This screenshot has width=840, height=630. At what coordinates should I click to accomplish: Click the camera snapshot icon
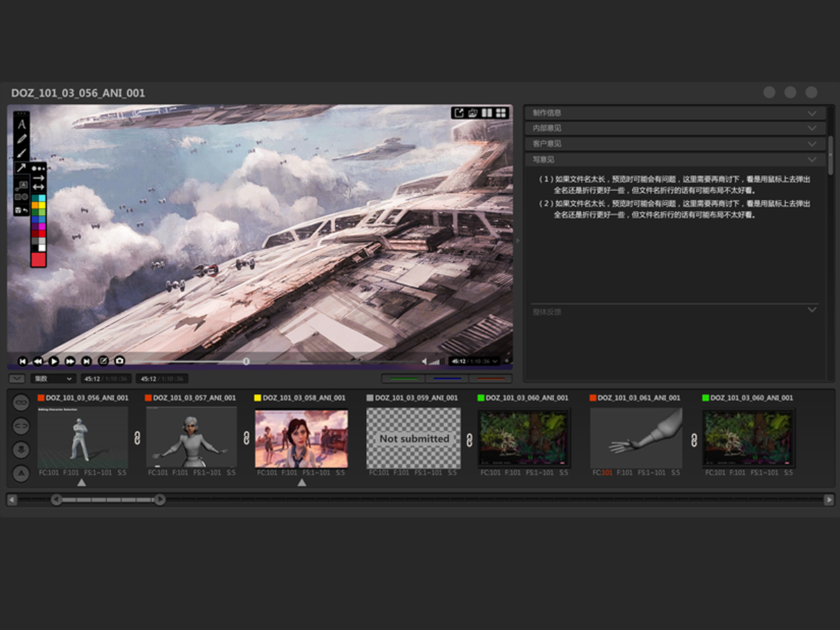click(x=120, y=361)
